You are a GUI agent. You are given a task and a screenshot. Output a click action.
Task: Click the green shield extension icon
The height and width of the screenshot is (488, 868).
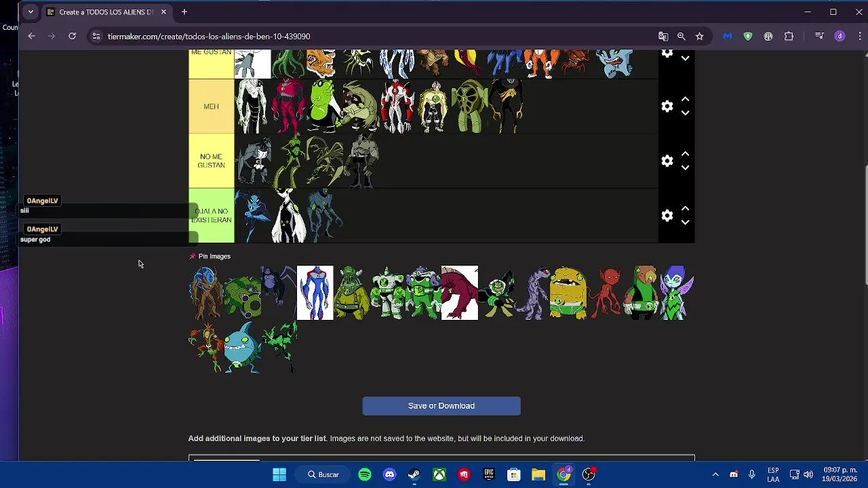748,36
